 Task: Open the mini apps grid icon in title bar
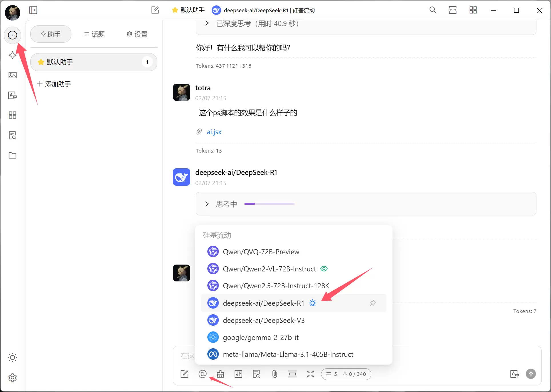tap(473, 10)
